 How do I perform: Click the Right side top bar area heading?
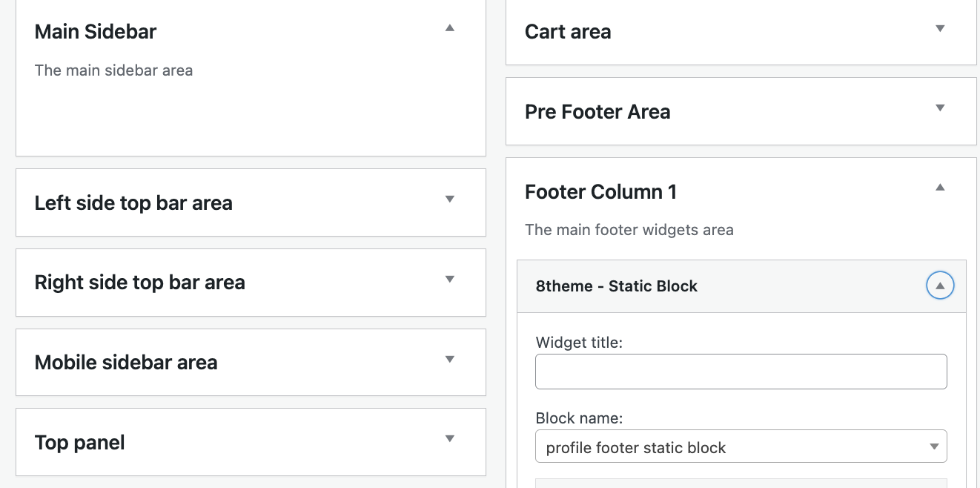click(x=139, y=283)
